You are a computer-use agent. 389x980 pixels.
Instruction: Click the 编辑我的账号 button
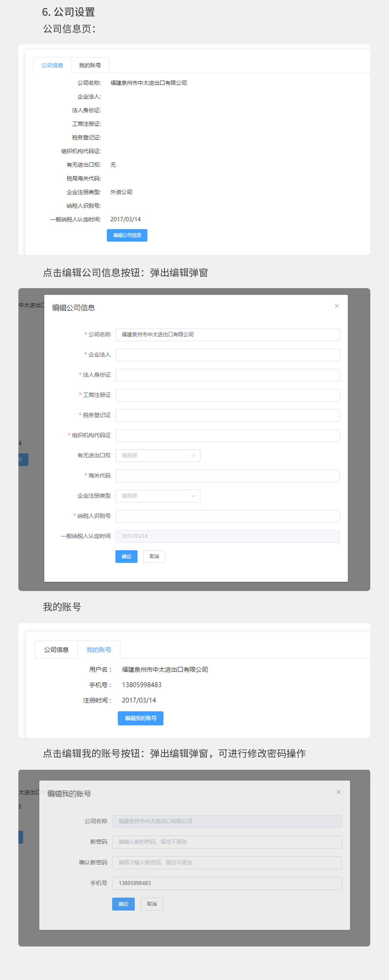[140, 718]
